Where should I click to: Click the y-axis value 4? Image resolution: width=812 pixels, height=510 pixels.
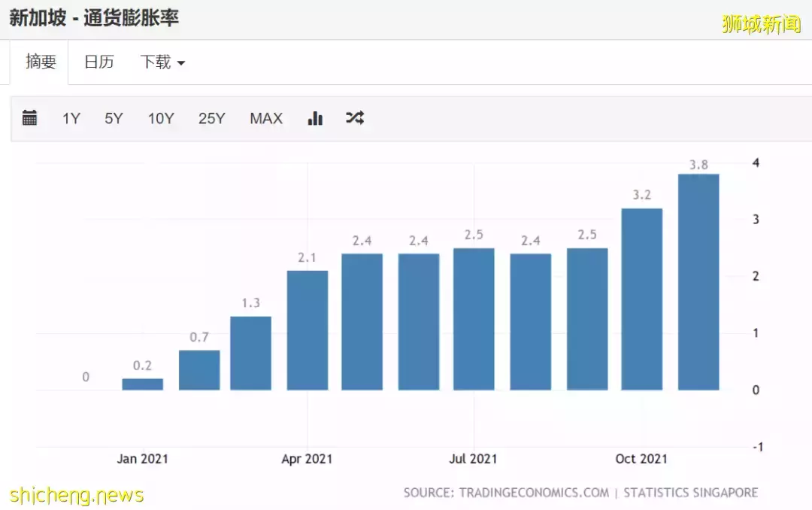(x=756, y=162)
